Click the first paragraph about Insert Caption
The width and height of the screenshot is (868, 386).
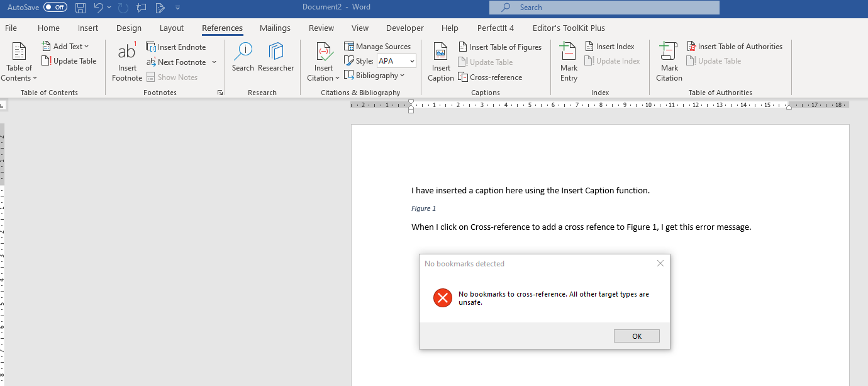531,190
